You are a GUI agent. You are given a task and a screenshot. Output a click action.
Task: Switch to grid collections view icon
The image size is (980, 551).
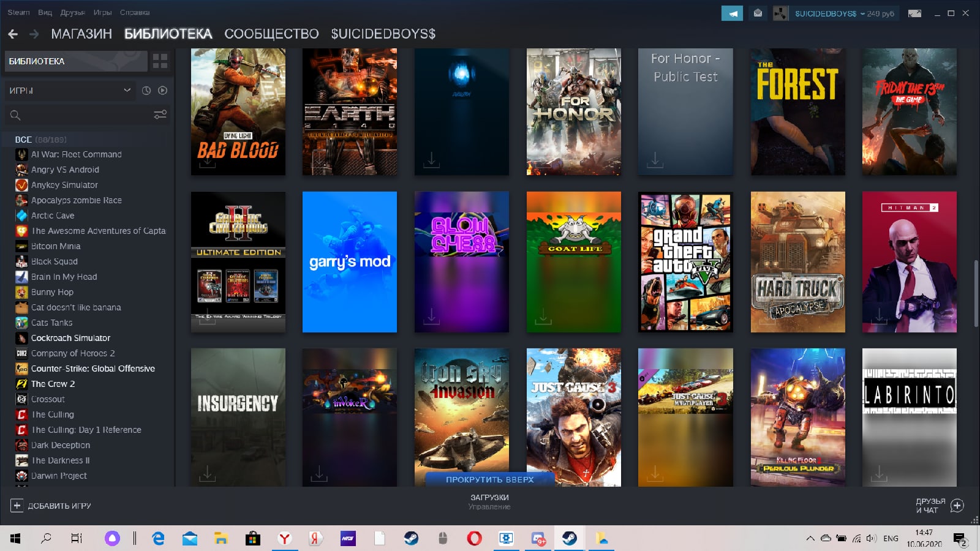tap(160, 61)
